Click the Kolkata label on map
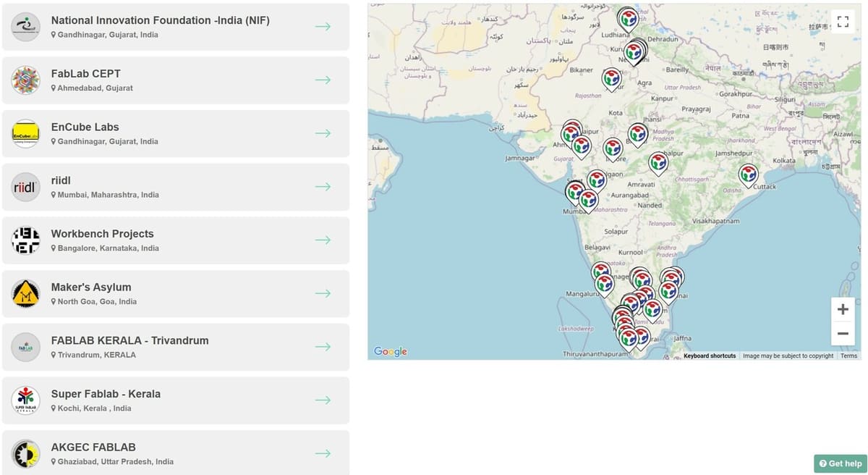Image resolution: width=868 pixels, height=475 pixels. (x=783, y=160)
